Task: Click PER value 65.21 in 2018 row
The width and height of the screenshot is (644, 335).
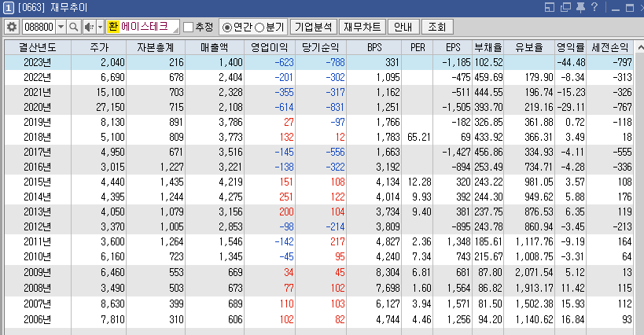Action: click(x=419, y=137)
